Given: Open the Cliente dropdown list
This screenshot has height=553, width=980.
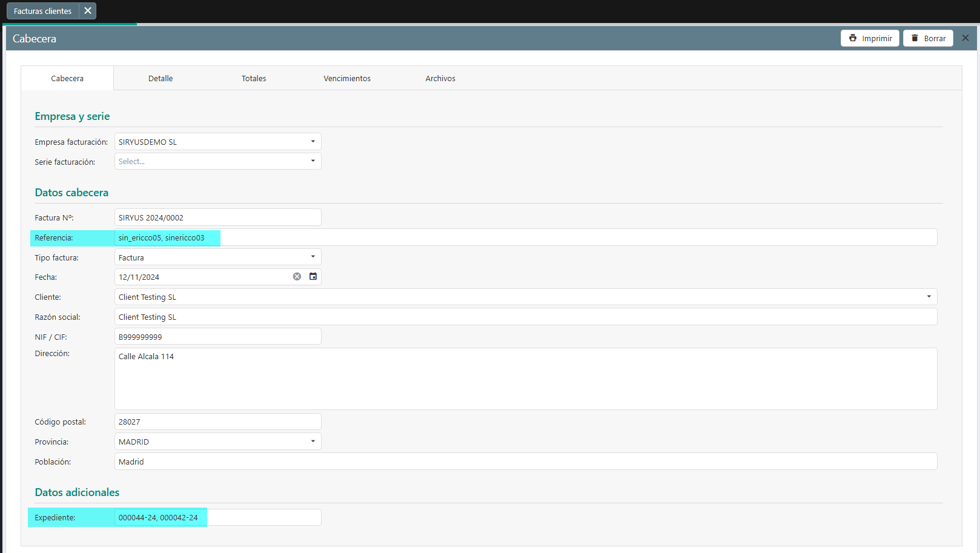Looking at the screenshot, I should (929, 297).
